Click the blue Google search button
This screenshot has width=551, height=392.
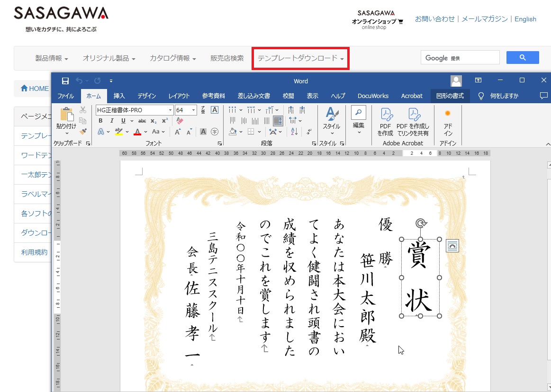pyautogui.click(x=523, y=57)
